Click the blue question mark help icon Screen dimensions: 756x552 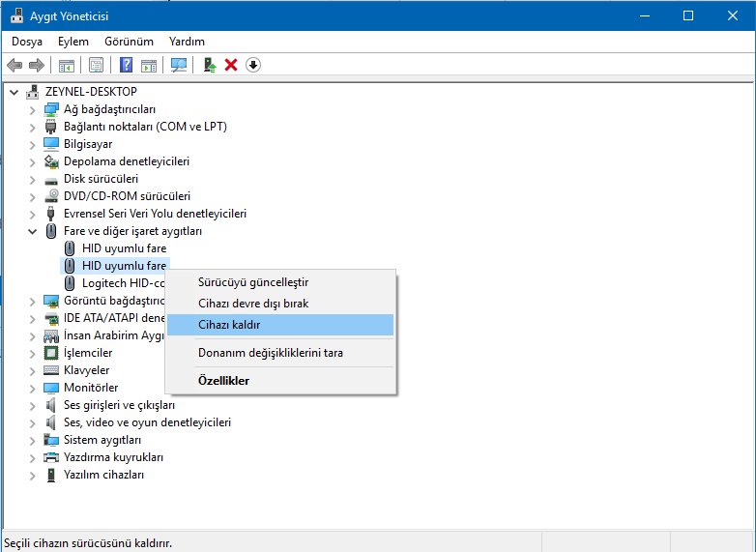pos(126,65)
